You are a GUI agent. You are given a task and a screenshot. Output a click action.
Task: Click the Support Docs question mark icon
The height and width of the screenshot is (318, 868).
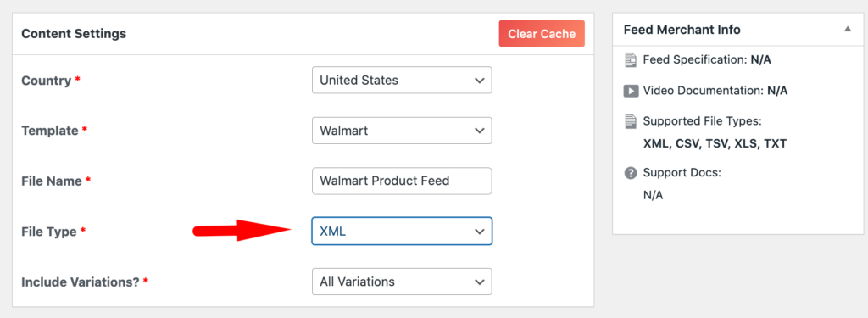coord(631,173)
